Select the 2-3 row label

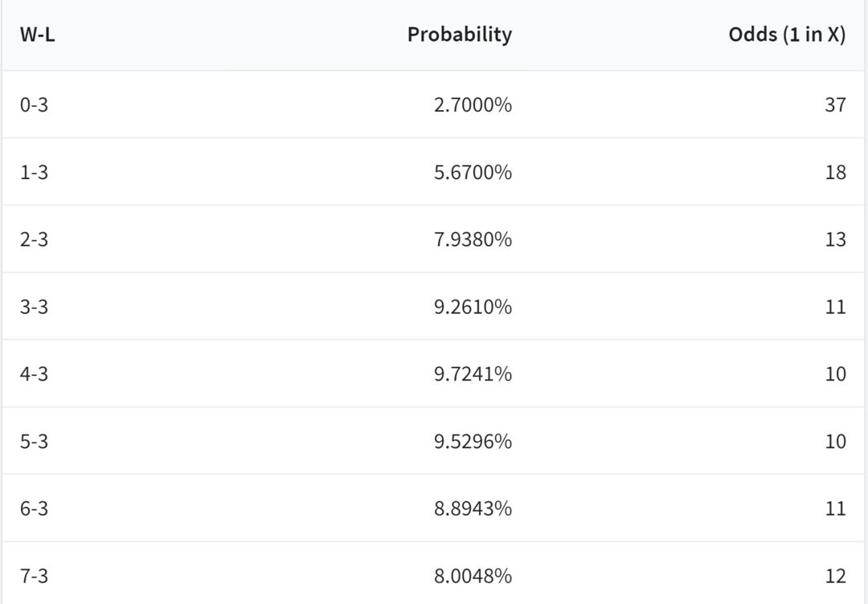35,239
